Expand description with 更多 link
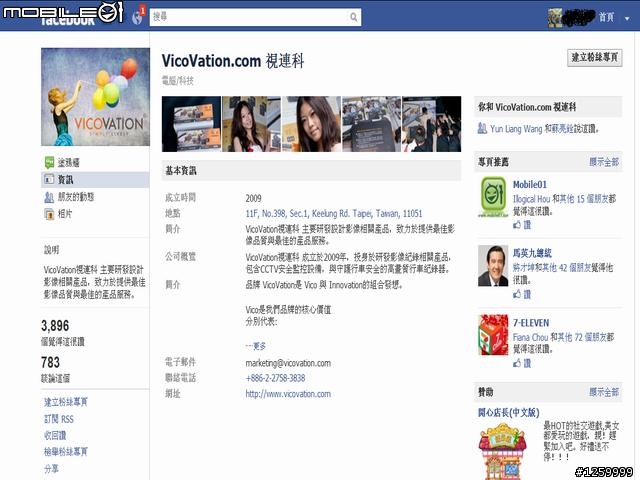Screen dimensions: 640x480 pos(256,346)
